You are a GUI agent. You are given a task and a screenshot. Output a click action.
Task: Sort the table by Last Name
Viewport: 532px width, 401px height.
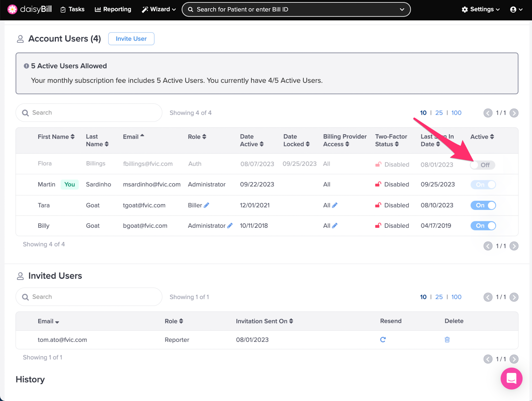tap(96, 140)
